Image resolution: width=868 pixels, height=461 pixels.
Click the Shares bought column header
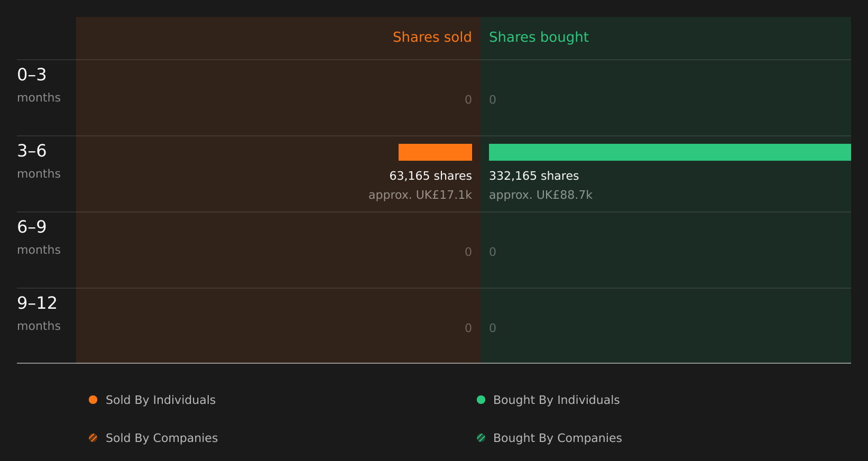539,37
